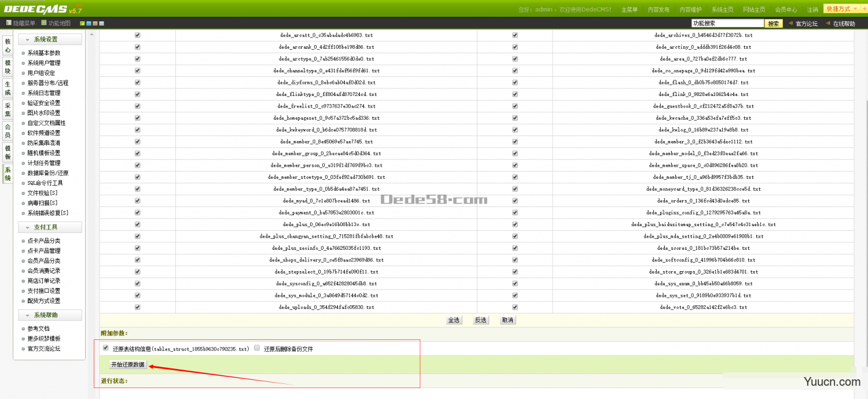Click the 反选 invert selection button

(x=481, y=320)
